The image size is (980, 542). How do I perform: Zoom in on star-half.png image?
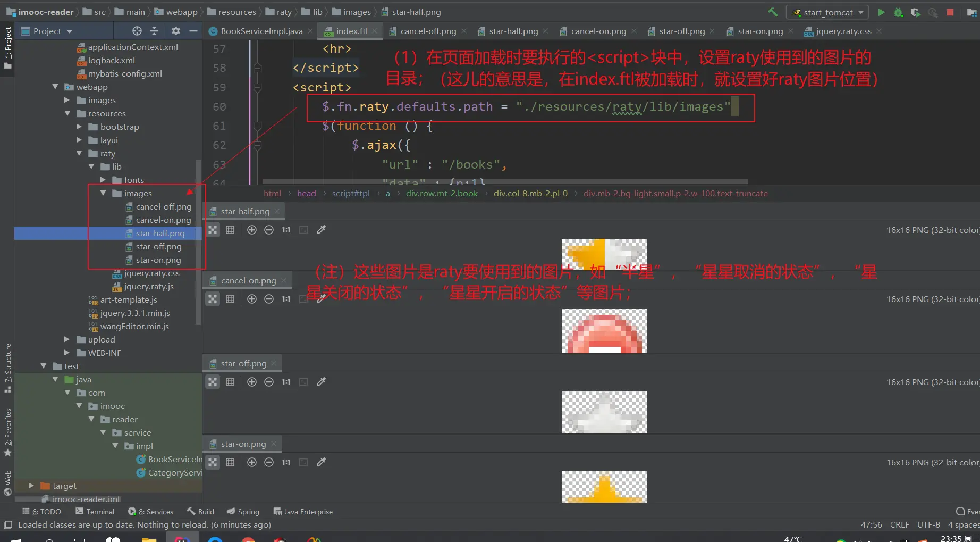pyautogui.click(x=252, y=230)
